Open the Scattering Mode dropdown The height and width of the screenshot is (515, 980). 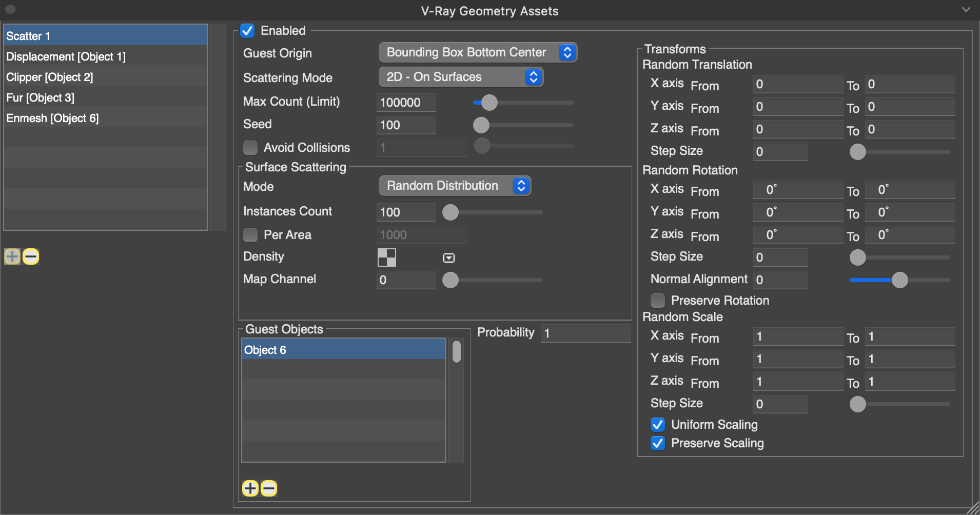[x=461, y=77]
